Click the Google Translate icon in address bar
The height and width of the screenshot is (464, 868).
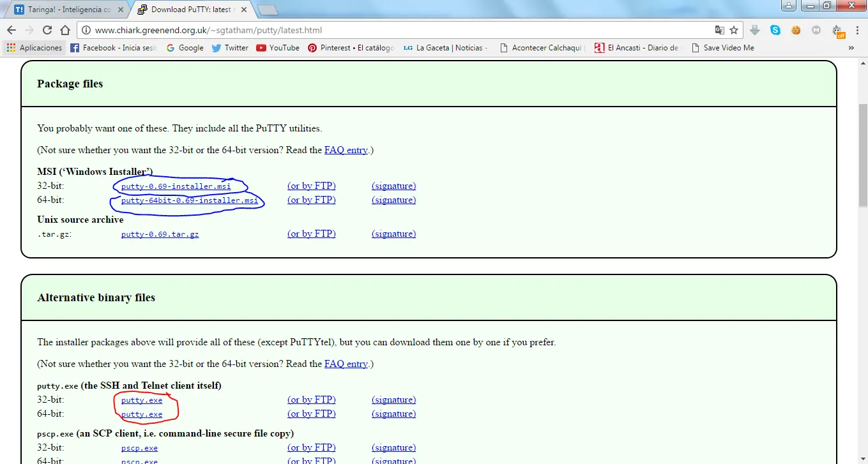(720, 30)
